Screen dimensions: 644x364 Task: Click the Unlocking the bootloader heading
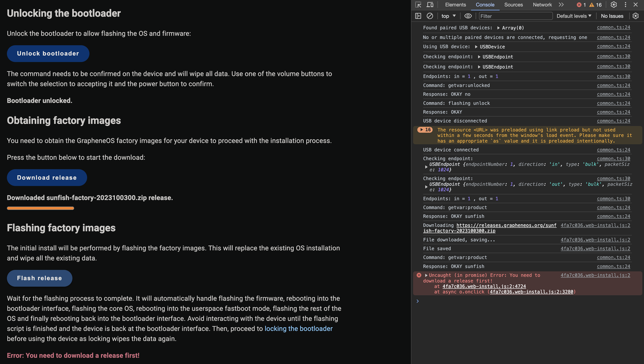(x=64, y=13)
